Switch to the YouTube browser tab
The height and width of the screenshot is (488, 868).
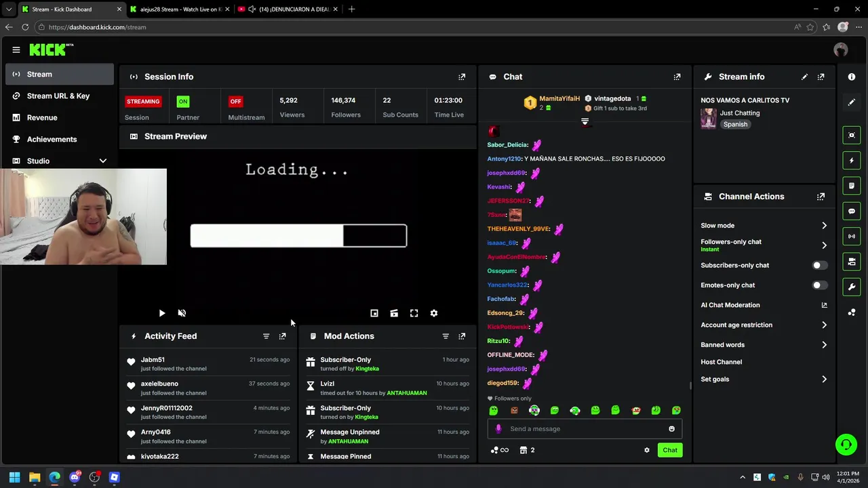coord(288,9)
